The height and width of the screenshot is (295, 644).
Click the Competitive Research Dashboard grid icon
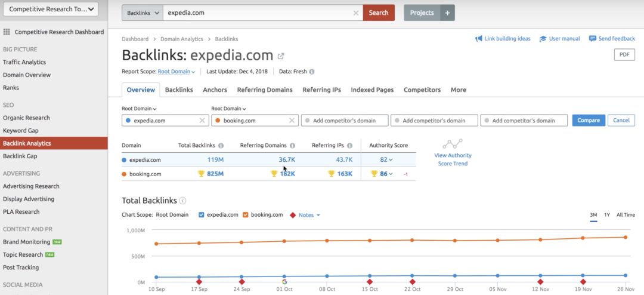(7, 32)
